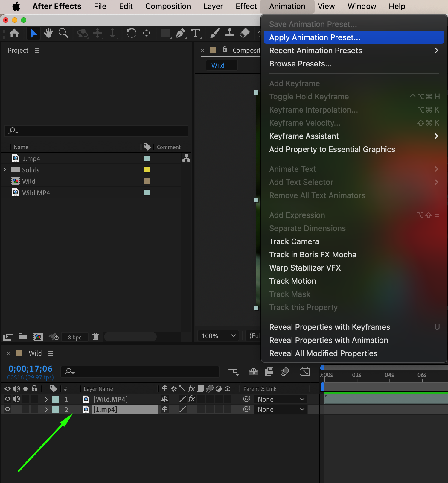Select the Horizontal Type tool
This screenshot has height=483, width=448.
196,33
